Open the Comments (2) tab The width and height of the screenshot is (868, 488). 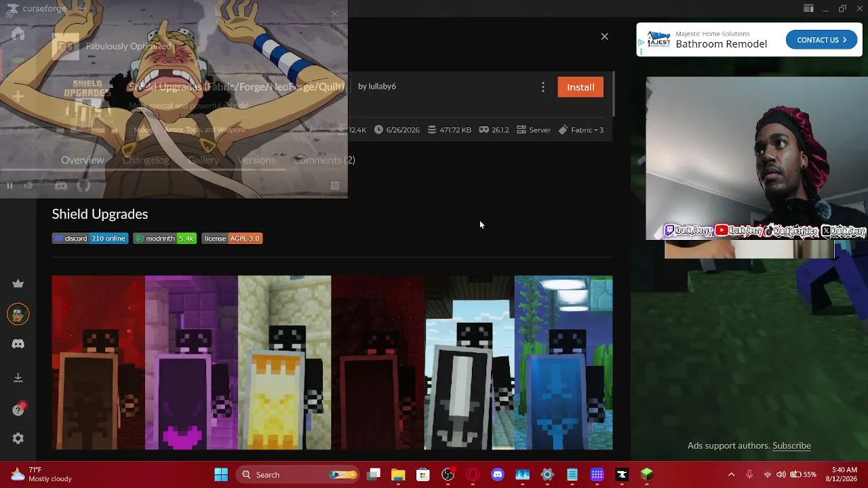(x=324, y=160)
